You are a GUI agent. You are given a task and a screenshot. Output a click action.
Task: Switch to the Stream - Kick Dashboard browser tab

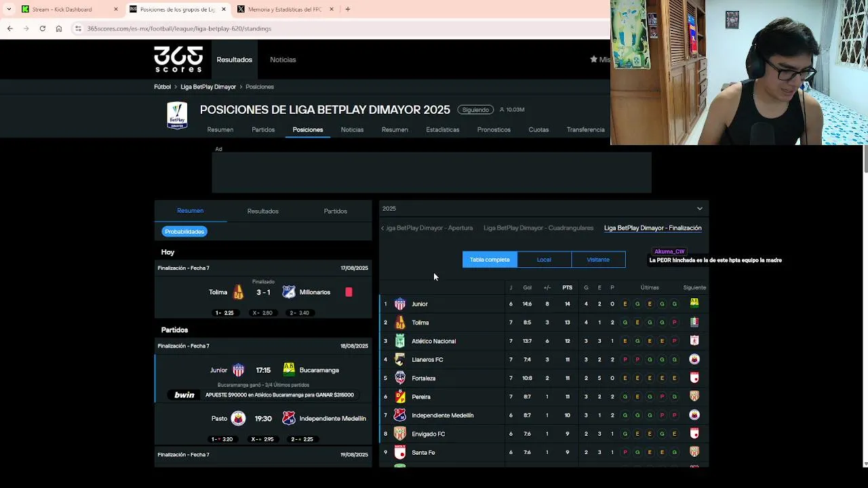tap(68, 9)
